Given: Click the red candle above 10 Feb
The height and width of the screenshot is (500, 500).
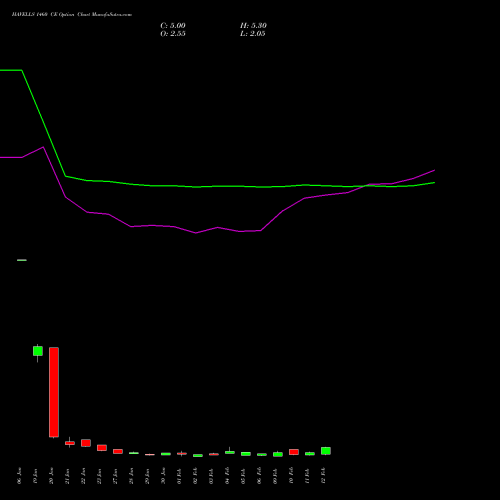Looking at the screenshot, I should 294,452.
